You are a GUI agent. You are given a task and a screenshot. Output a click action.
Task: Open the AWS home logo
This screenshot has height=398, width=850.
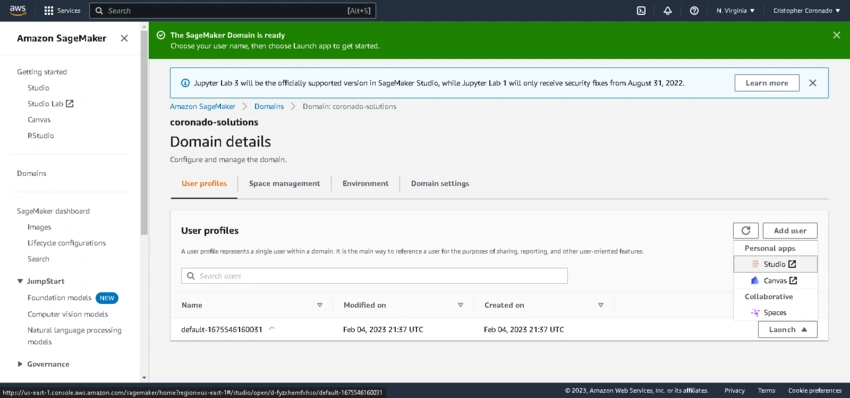coord(18,10)
